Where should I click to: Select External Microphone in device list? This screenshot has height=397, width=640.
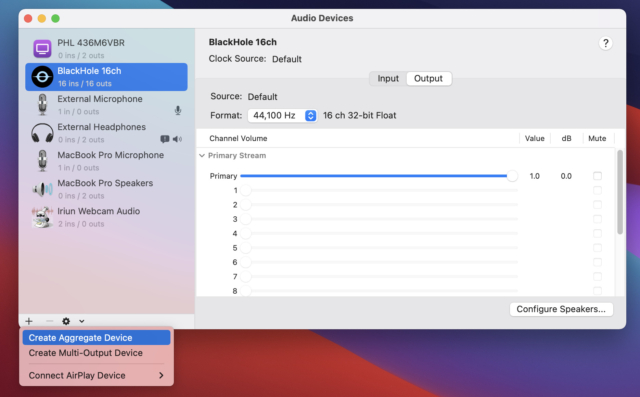[106, 105]
